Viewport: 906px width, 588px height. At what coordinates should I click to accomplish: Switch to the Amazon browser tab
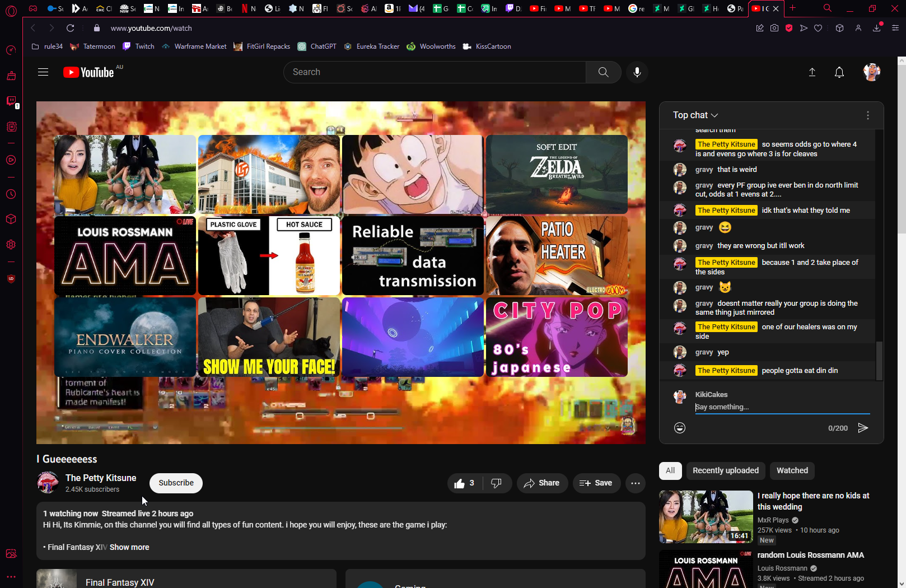click(x=393, y=8)
